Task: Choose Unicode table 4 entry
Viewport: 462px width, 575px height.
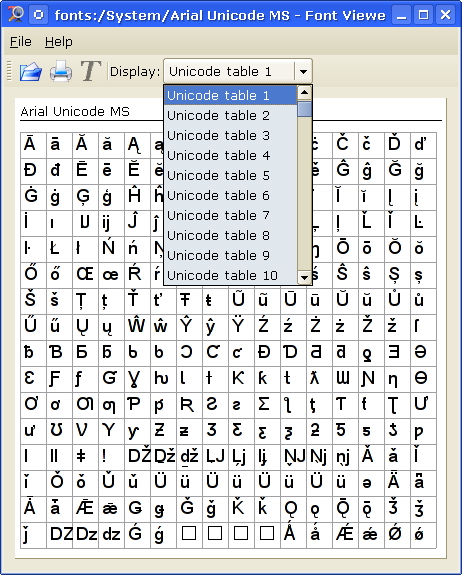Action: click(230, 155)
